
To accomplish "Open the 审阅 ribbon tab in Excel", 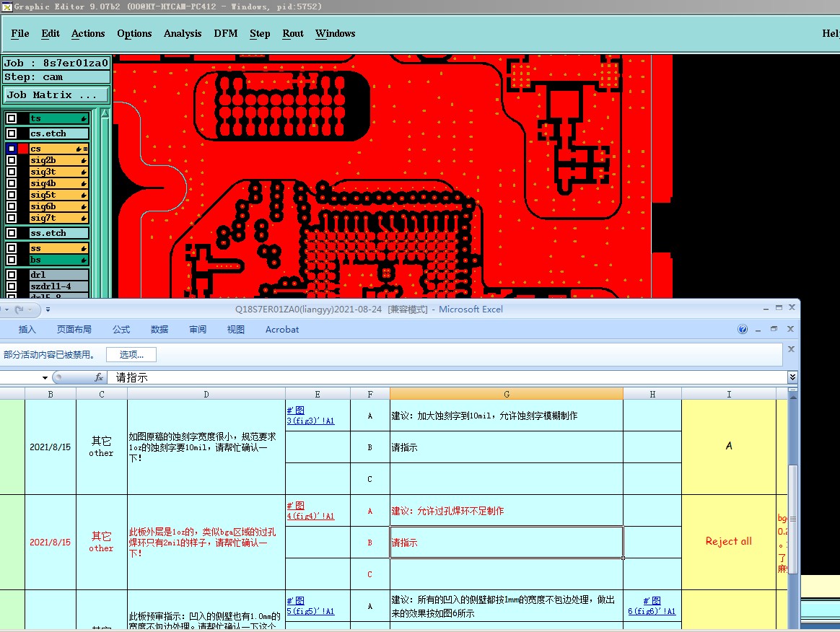I will click(198, 330).
